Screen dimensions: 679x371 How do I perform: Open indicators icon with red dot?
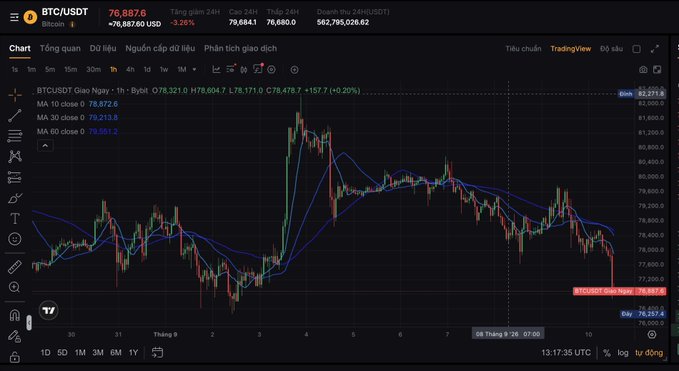coord(231,69)
